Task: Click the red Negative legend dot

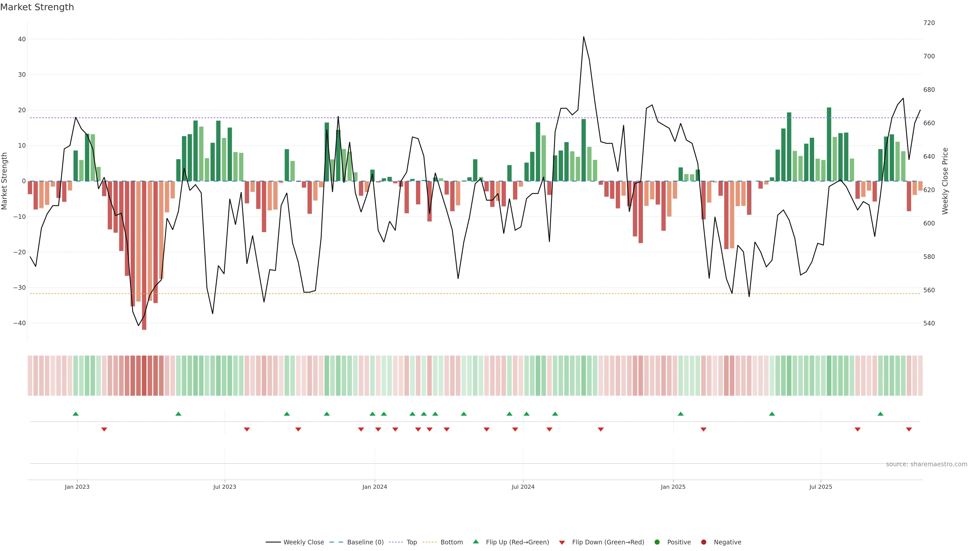Action: [x=703, y=542]
